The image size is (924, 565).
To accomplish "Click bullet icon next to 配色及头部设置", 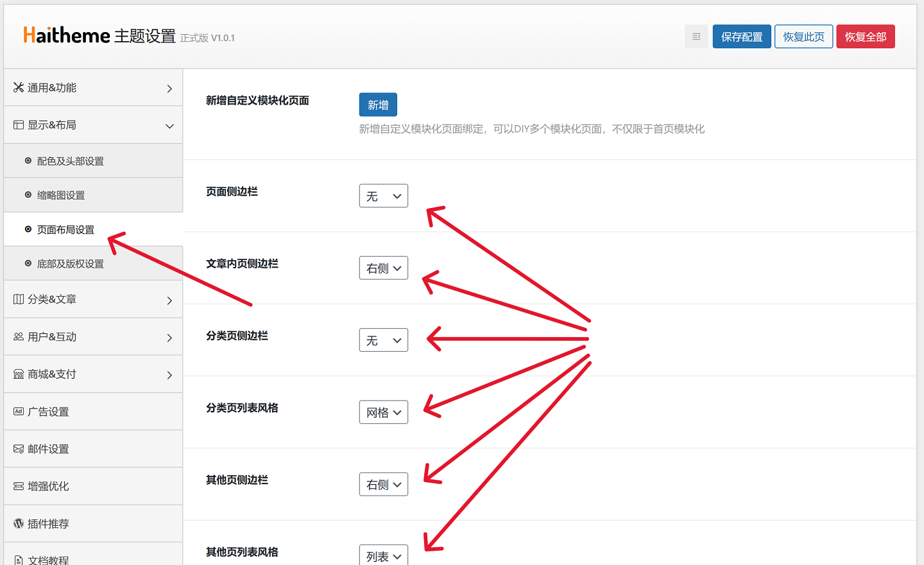I will coord(28,161).
